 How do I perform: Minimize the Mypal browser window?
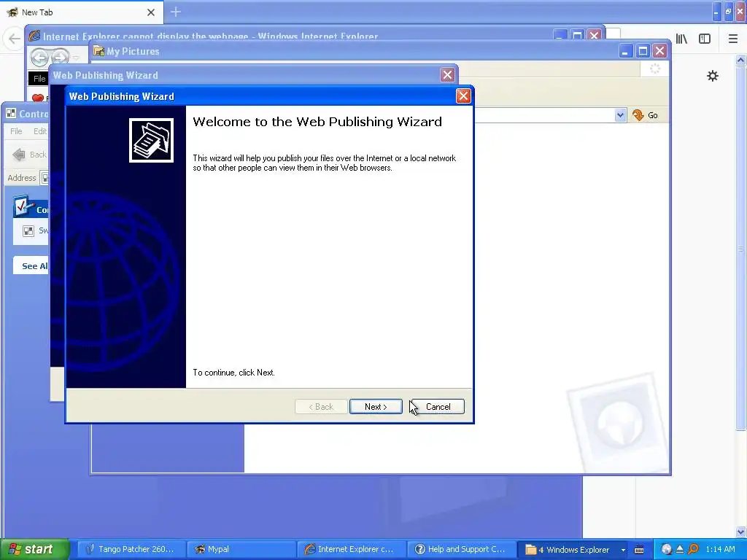(x=717, y=12)
